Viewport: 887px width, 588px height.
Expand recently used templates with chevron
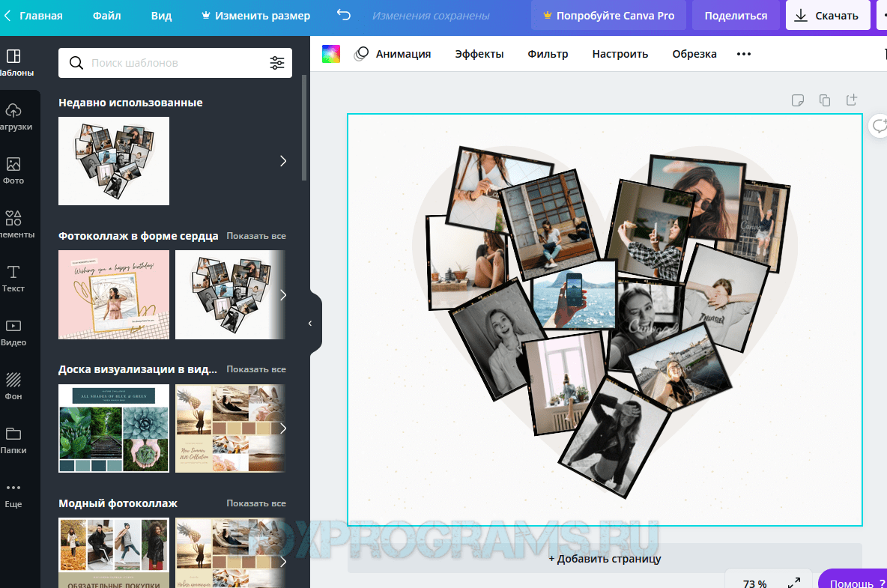click(x=282, y=161)
